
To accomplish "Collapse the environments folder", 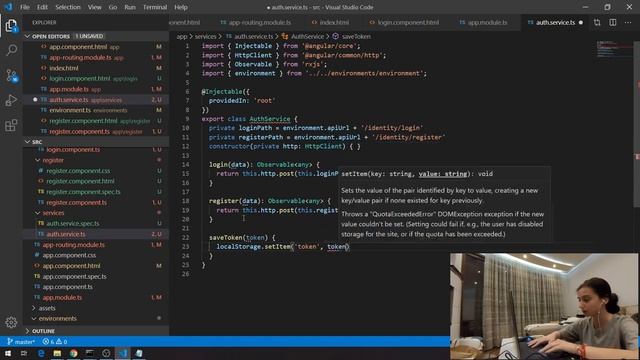I will point(57,319).
